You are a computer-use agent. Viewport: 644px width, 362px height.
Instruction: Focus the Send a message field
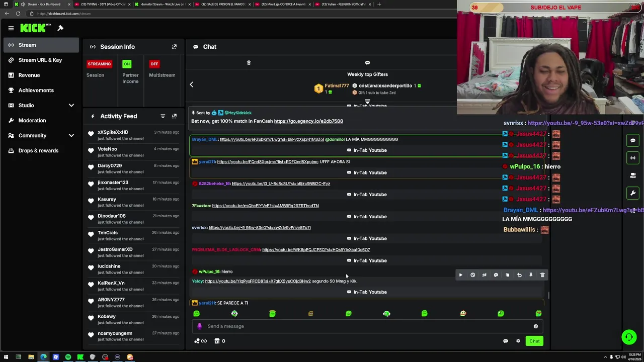367,326
